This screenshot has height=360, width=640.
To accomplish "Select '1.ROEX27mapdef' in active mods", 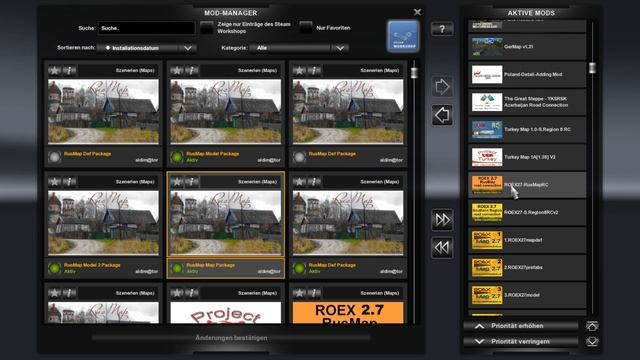I will tap(527, 240).
